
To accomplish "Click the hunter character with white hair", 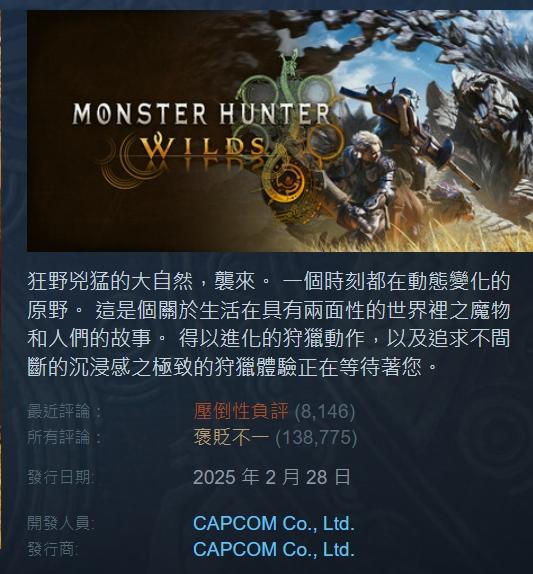I will (x=366, y=183).
